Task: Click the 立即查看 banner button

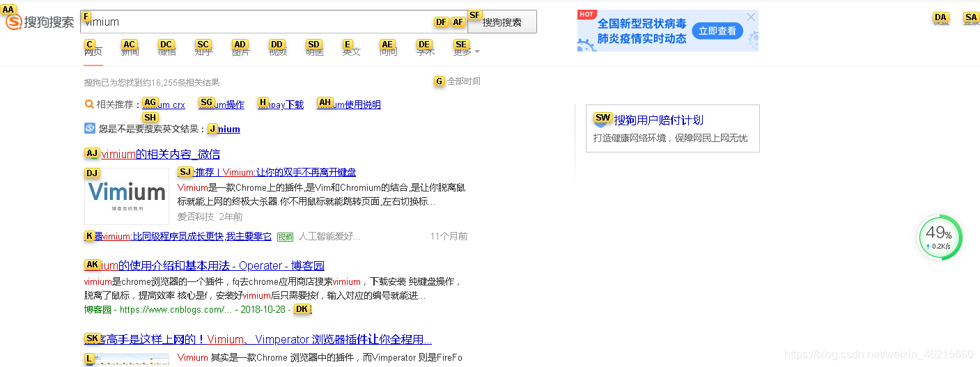Action: (717, 31)
